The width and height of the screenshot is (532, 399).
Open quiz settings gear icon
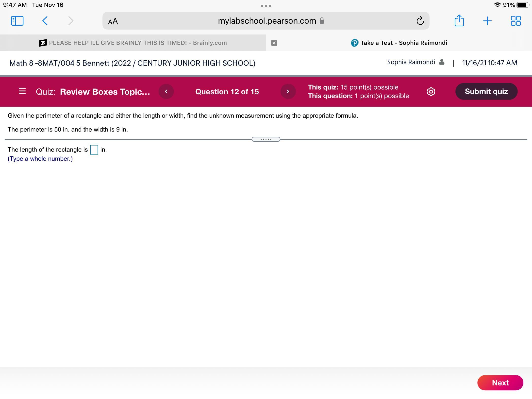(431, 92)
